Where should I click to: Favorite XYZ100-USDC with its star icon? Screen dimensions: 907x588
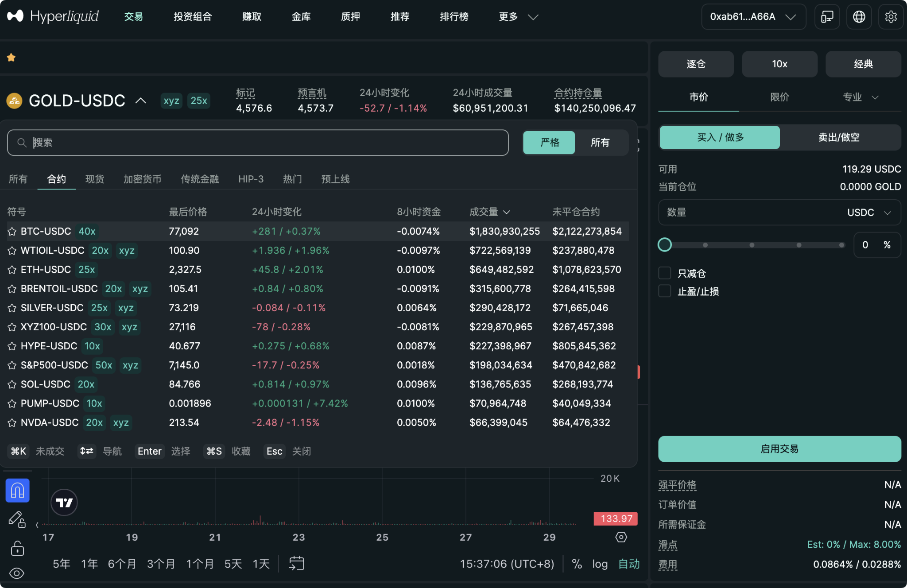coord(12,327)
